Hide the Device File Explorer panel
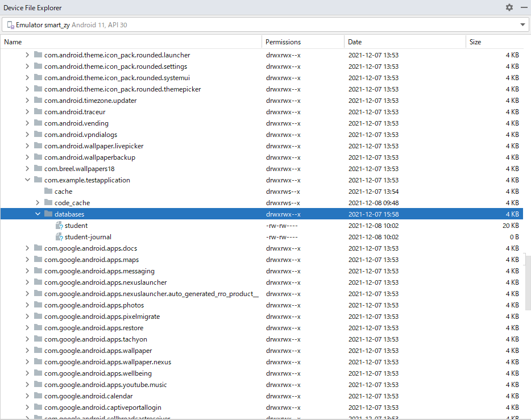 (x=524, y=7)
